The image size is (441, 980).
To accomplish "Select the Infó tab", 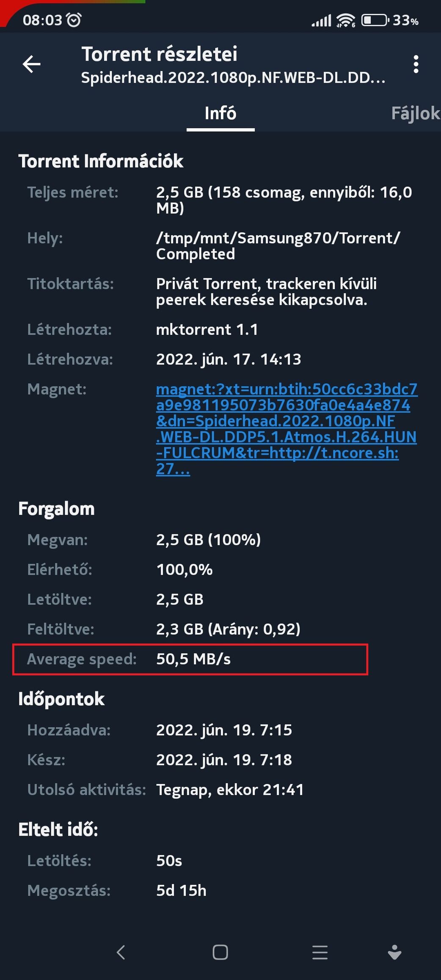I will tap(220, 113).
